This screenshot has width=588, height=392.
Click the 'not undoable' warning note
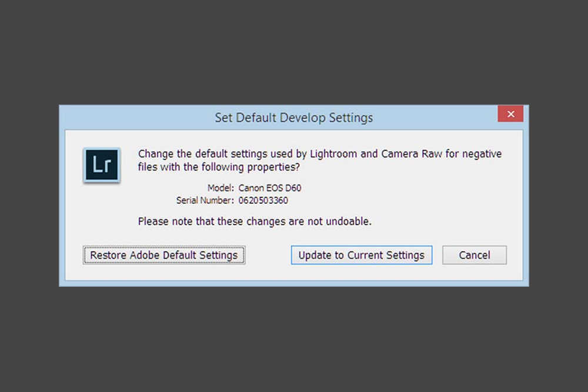coord(255,222)
